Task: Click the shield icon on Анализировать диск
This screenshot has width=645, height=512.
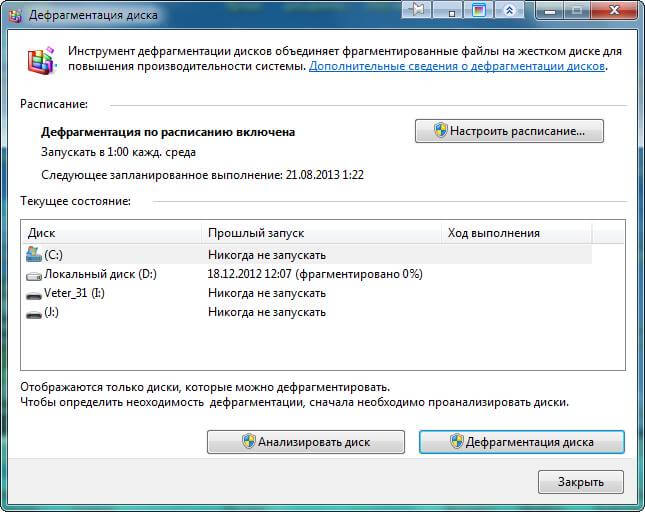Action: point(249,441)
